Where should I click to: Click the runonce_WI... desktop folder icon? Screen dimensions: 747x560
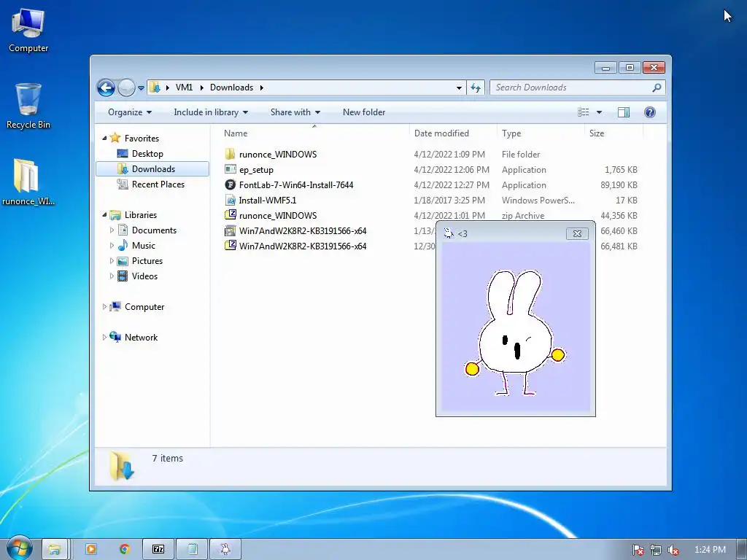point(28,182)
